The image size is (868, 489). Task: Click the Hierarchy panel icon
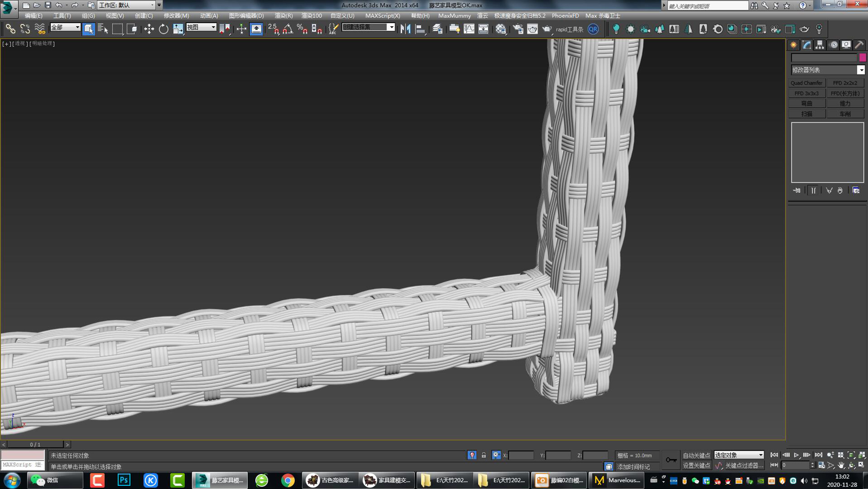[x=820, y=45]
